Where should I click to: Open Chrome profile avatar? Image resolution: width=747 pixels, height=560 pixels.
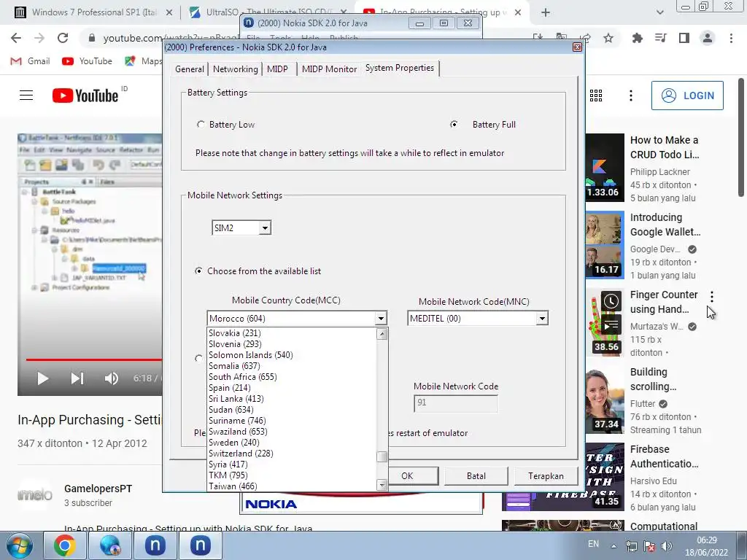click(708, 38)
